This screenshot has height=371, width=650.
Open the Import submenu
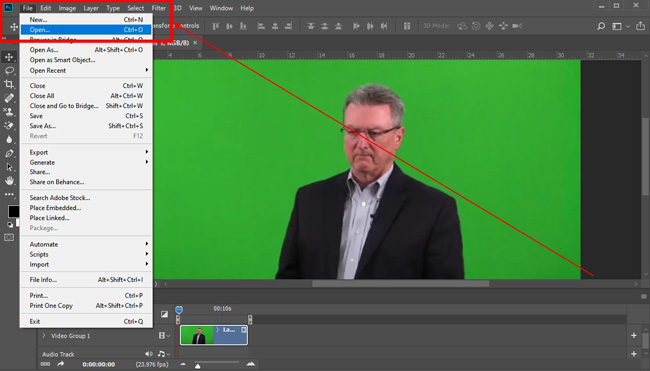pos(86,264)
